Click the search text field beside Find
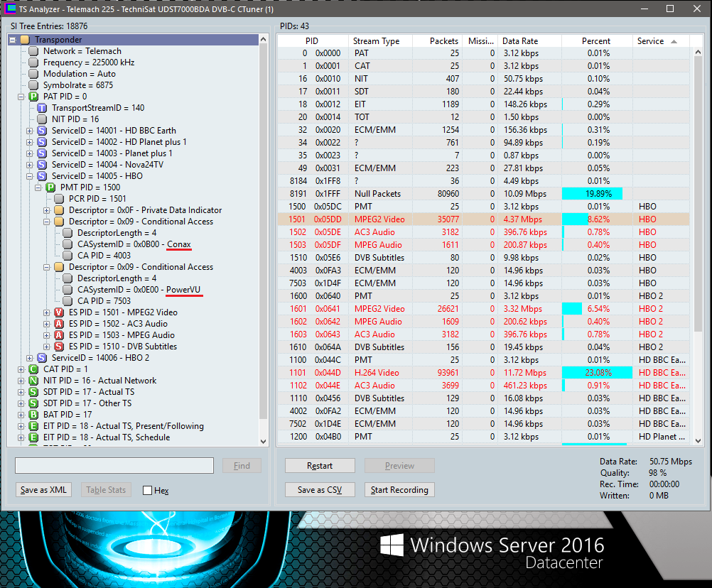 point(114,466)
